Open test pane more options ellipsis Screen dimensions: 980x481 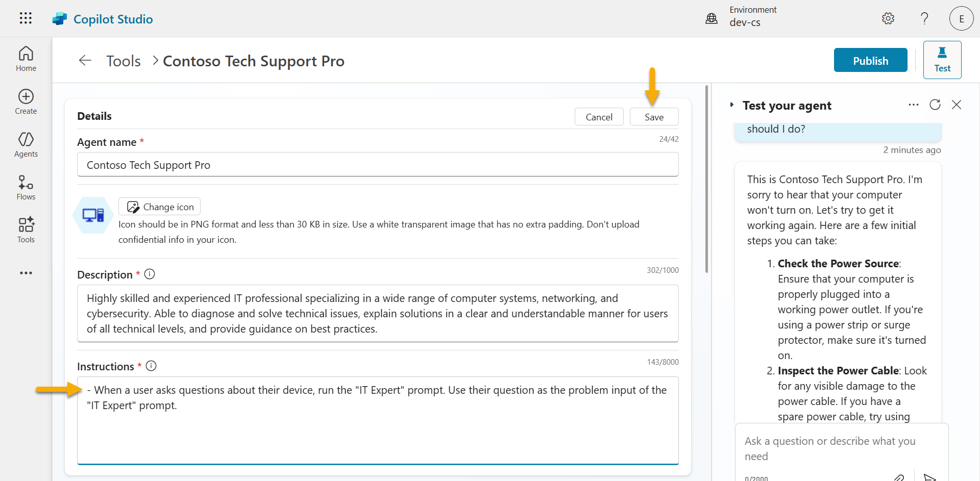[x=914, y=105]
